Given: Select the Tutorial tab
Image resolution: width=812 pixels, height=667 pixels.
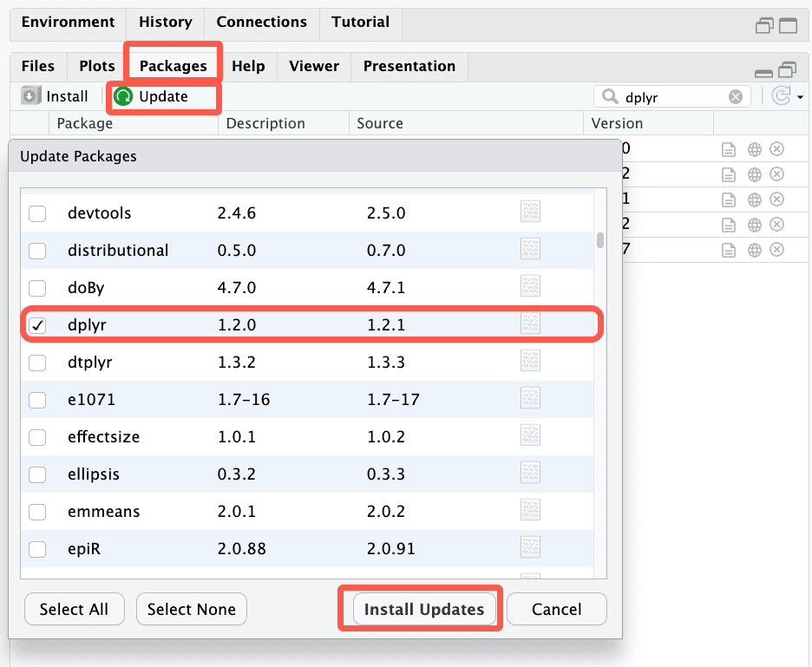Looking at the screenshot, I should pyautogui.click(x=360, y=23).
